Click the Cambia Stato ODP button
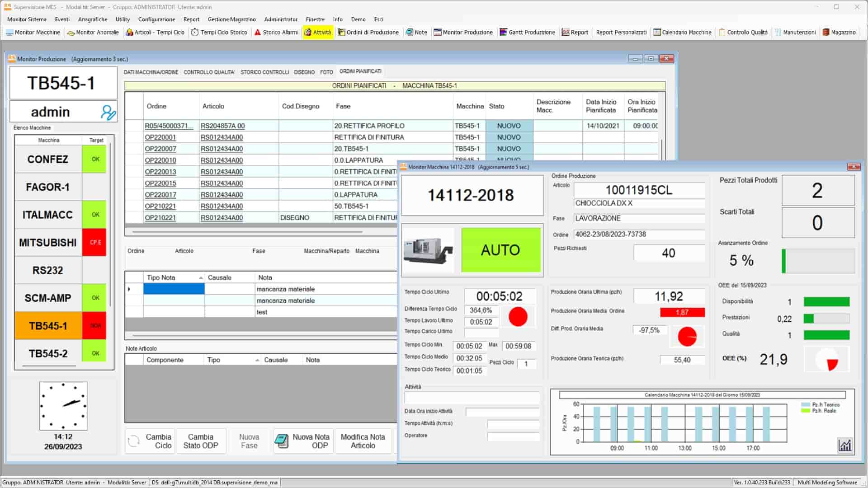 (x=201, y=441)
